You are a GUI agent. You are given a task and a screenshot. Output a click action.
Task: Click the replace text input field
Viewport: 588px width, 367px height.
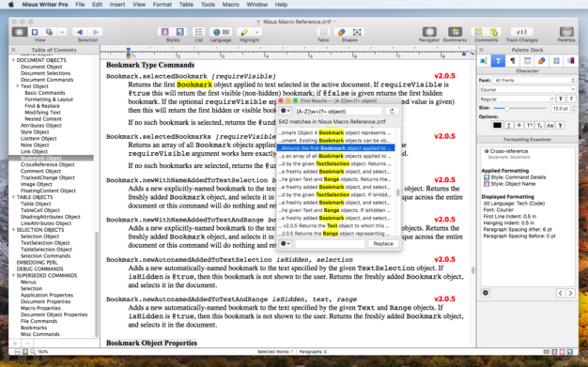coord(330,244)
